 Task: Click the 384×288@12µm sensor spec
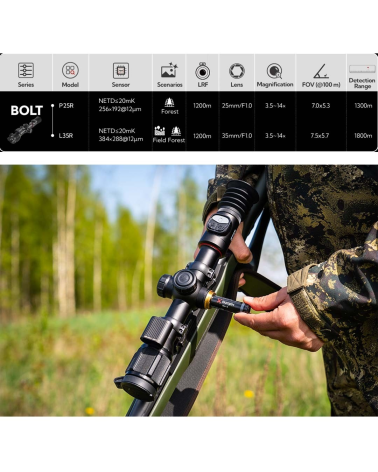click(121, 139)
